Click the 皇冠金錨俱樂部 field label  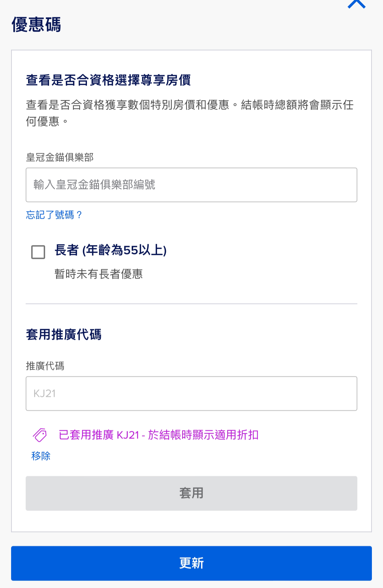[60, 157]
